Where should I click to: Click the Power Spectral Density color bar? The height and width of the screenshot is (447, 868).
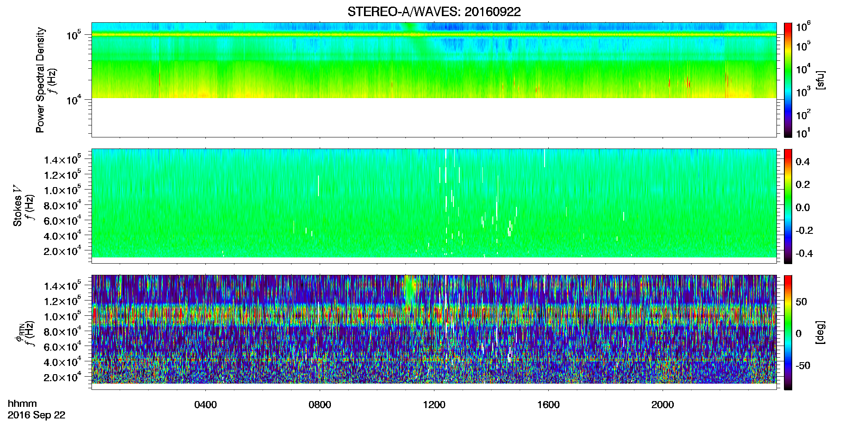(788, 80)
